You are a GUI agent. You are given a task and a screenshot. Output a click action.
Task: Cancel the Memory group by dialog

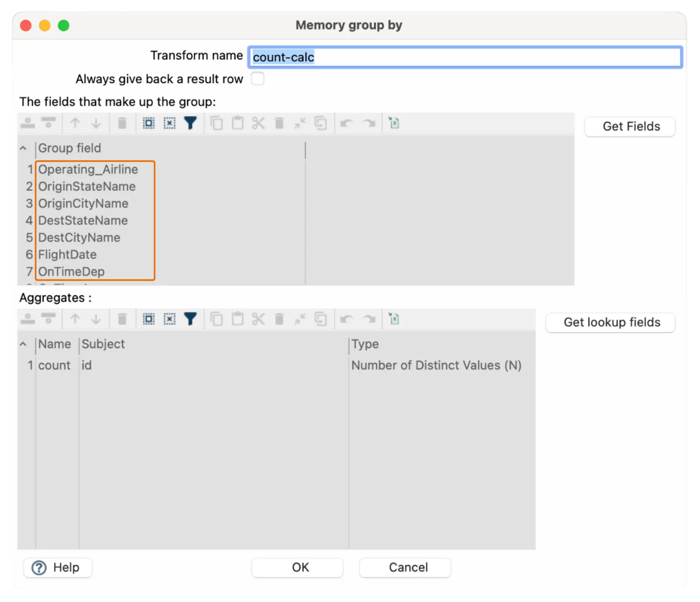[405, 567]
